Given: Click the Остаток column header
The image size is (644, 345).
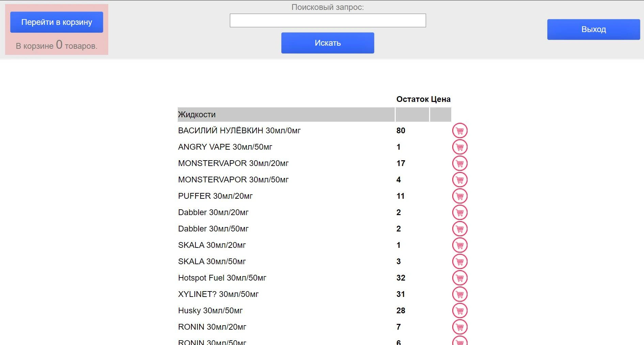Looking at the screenshot, I should click(x=412, y=99).
